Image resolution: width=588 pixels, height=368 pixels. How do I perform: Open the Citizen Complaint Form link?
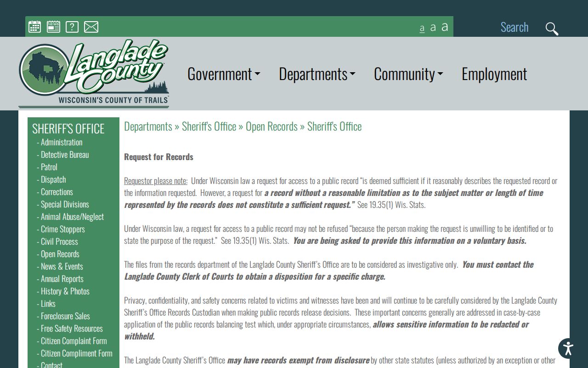(x=74, y=341)
